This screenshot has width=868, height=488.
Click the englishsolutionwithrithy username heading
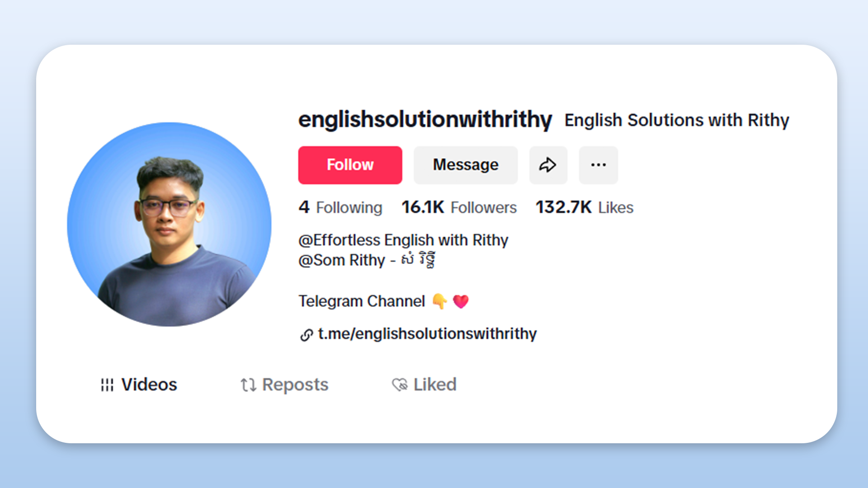coord(425,120)
